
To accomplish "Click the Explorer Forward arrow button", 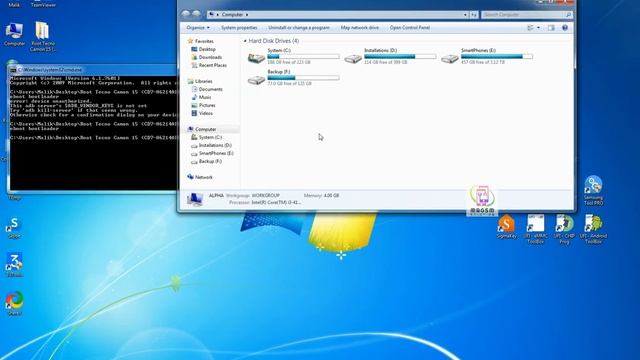I will tap(196, 14).
